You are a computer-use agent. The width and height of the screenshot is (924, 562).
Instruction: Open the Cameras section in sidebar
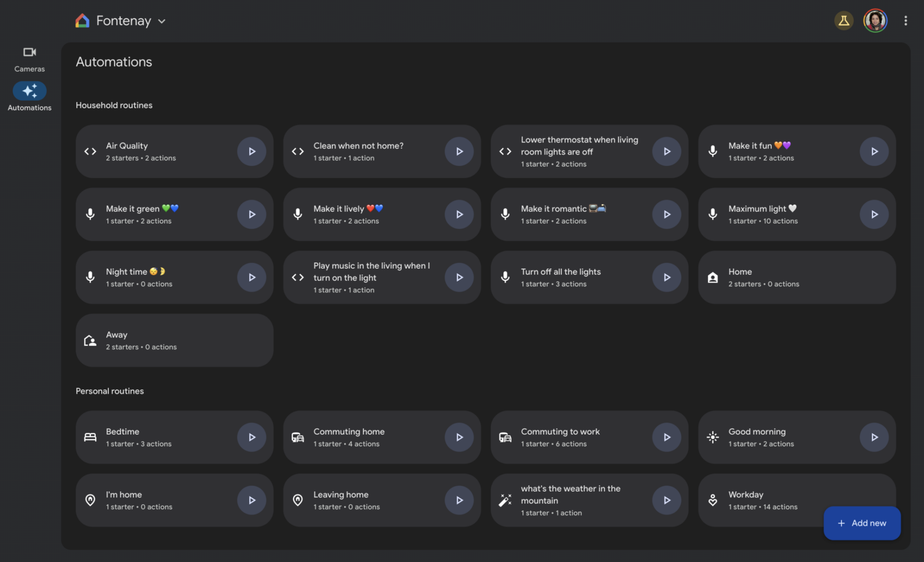coord(29,59)
